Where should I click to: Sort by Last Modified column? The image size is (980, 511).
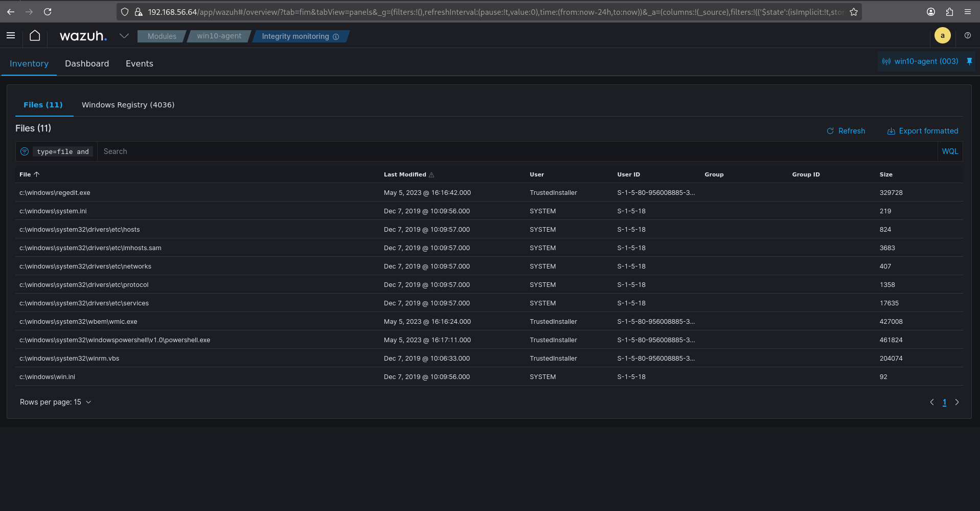click(x=409, y=174)
